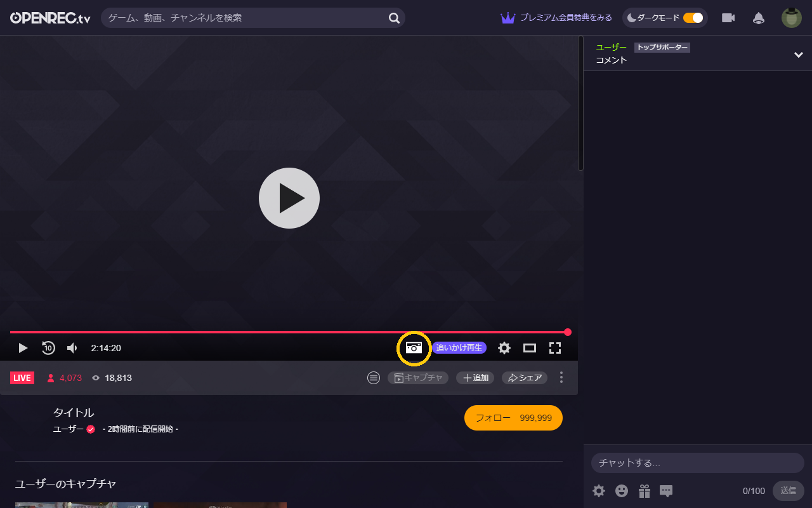
Task: Open the speech bubble chat icon
Action: [666, 491]
